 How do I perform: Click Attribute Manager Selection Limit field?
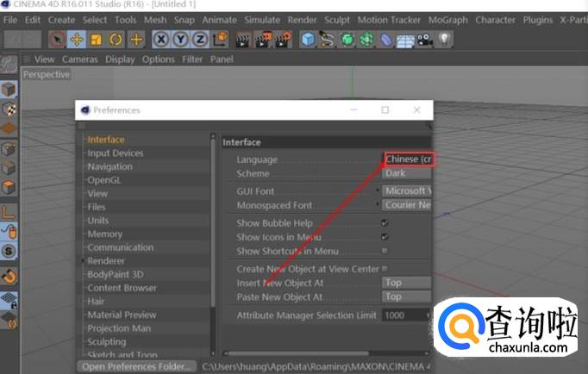tap(403, 315)
